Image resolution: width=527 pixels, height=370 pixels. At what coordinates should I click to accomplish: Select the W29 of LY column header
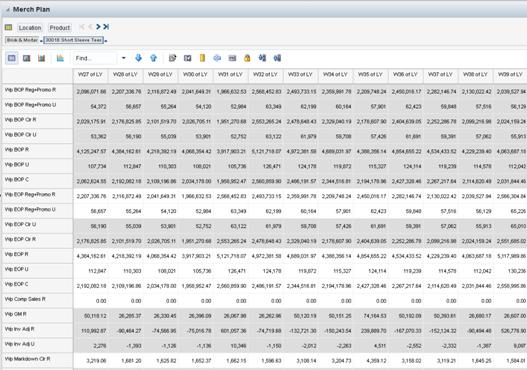pyautogui.click(x=160, y=75)
